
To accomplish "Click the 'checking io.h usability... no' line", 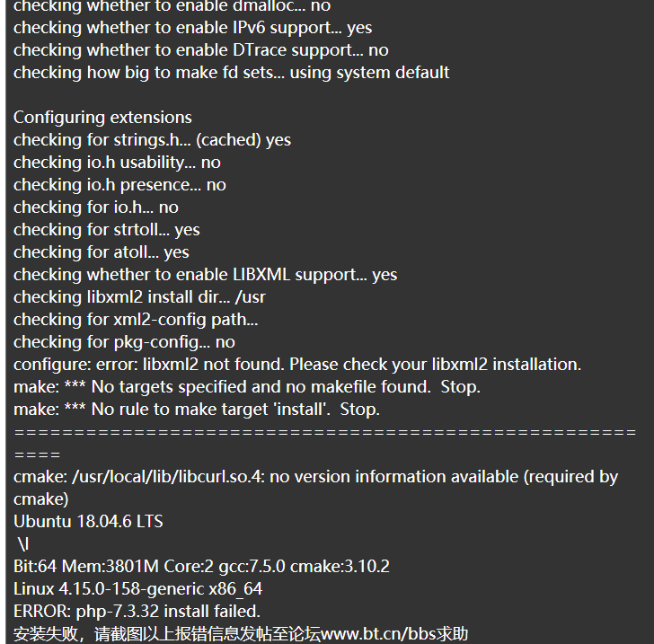I will point(117,163).
